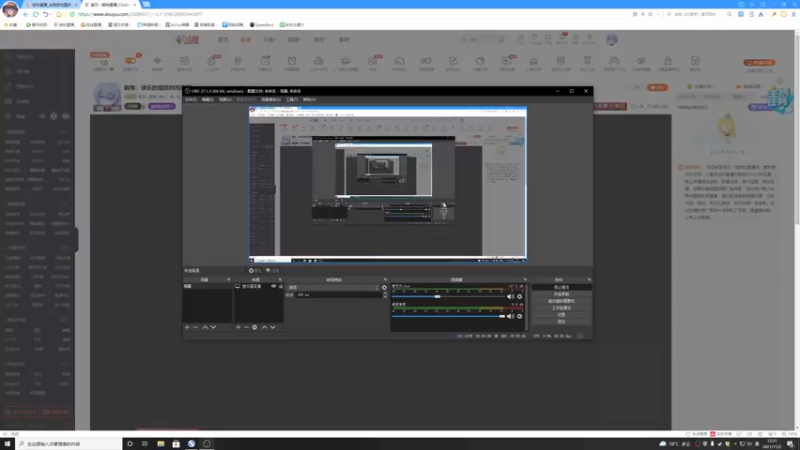Screen dimensions: 800x450
Task: Open settings gear for Mic/Aux audio channel
Action: click(x=519, y=296)
